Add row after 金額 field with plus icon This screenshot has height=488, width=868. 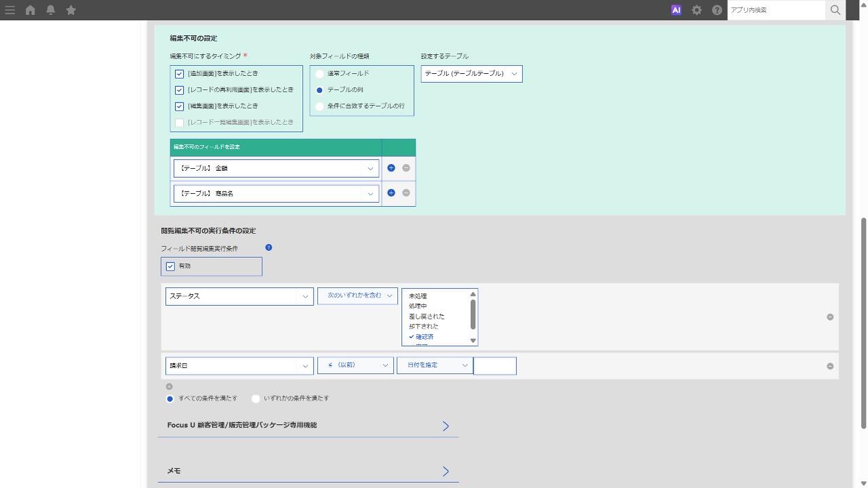coord(391,168)
